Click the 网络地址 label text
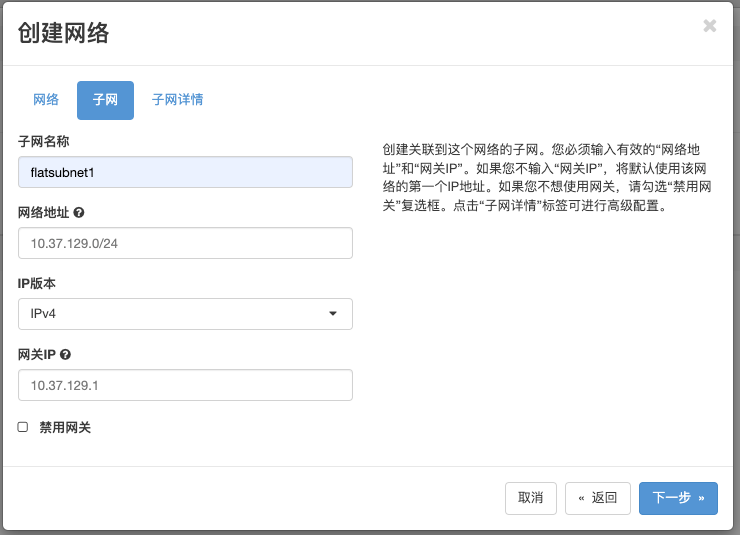 [43, 212]
